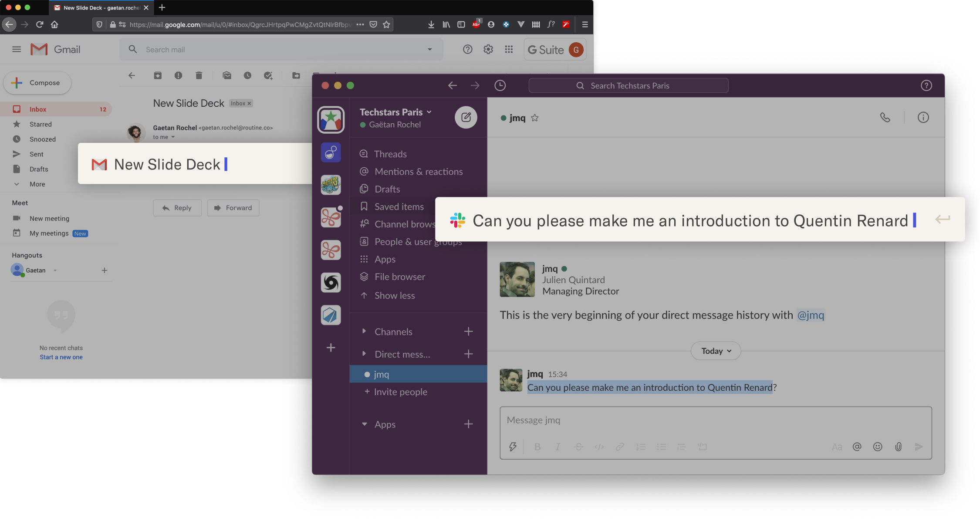This screenshot has height=521, width=980.
Task: Go forward in Slack navigation history
Action: tap(475, 85)
